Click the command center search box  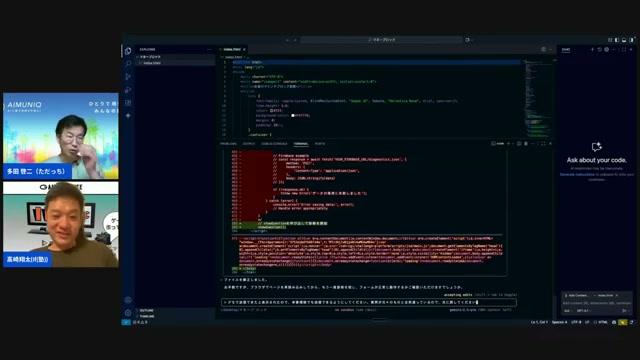click(381, 40)
